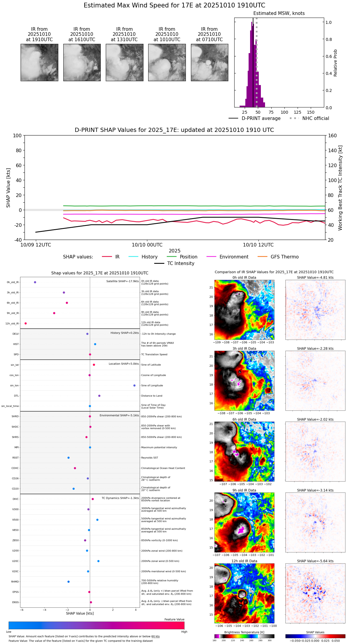Click the magenta Environment legend line
Viewport: 349px width, 644px height.
(x=212, y=257)
